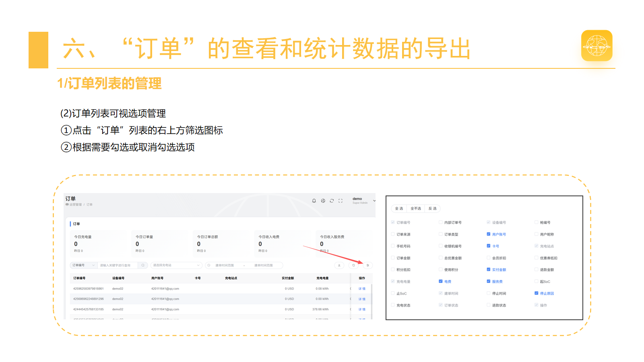Enable the 订单来源 checkbox

click(x=393, y=234)
